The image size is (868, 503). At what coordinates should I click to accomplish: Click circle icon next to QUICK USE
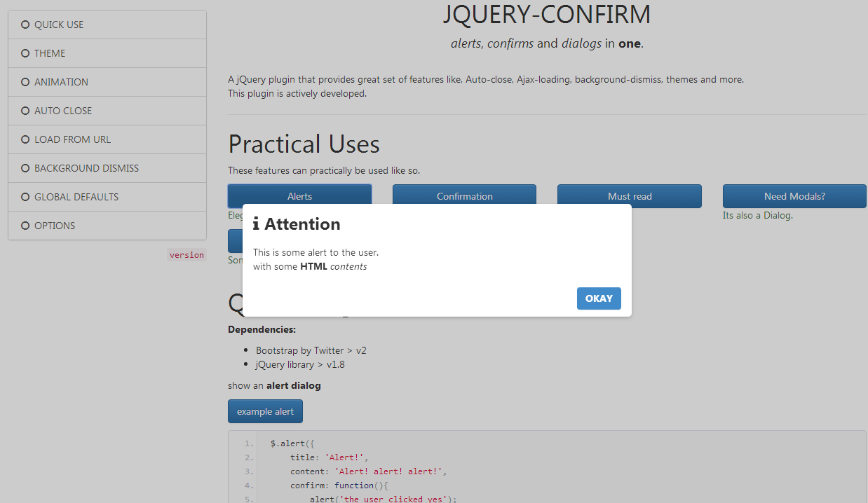25,25
